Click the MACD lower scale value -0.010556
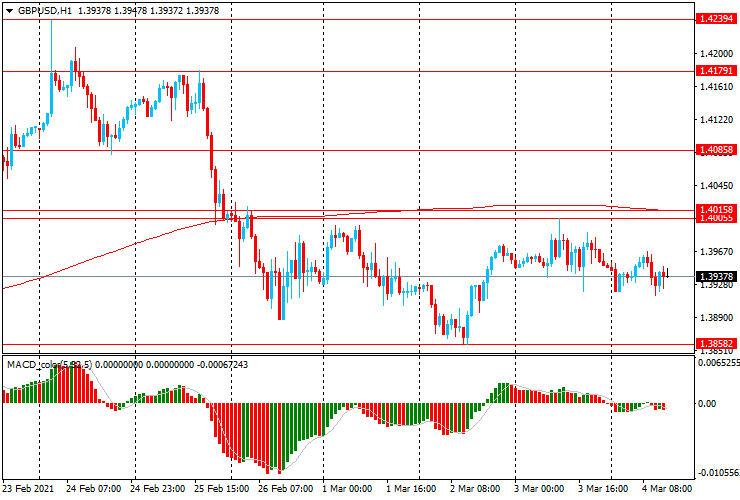Viewport: 740px width, 500px height. click(718, 473)
